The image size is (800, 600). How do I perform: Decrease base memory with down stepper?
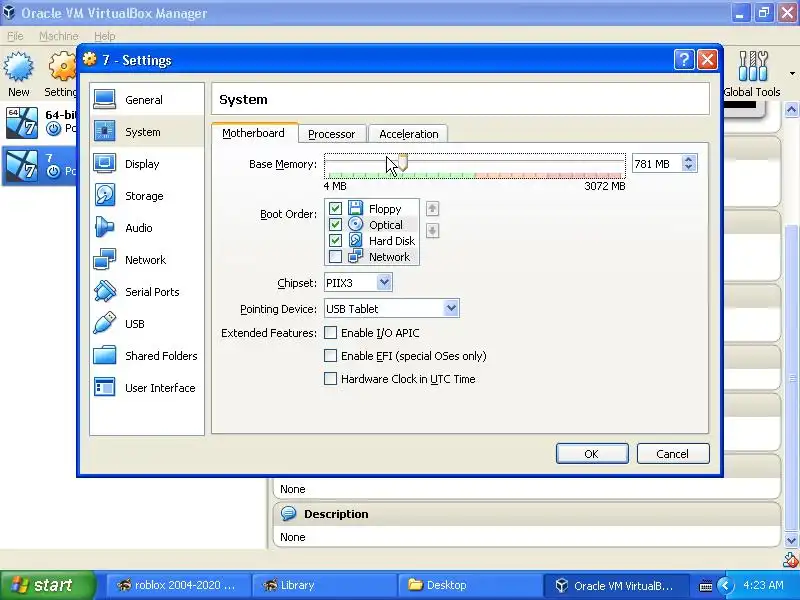(x=689, y=167)
